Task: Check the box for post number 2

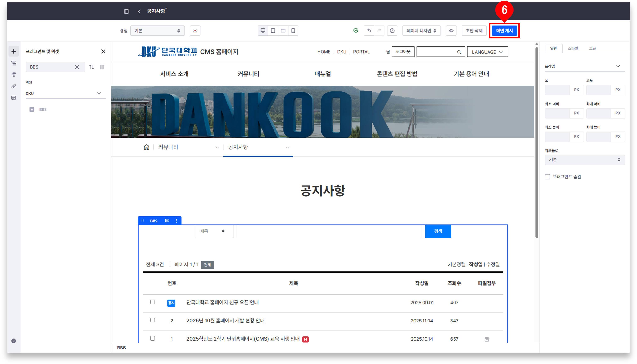Action: coord(153,320)
